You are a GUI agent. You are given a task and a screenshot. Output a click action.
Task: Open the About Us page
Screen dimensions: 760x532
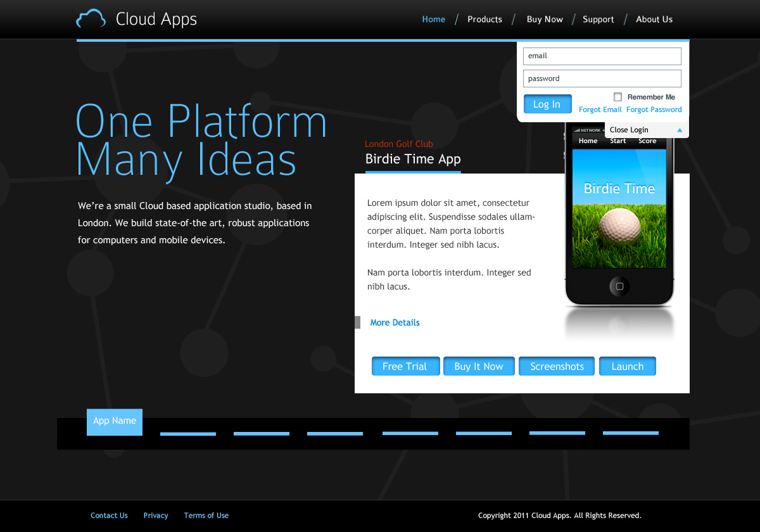tap(654, 20)
